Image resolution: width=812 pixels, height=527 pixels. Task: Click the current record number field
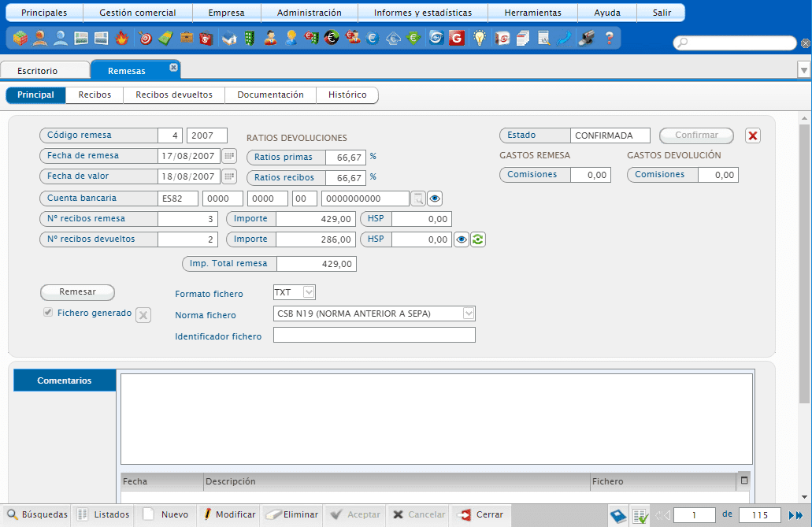point(695,515)
